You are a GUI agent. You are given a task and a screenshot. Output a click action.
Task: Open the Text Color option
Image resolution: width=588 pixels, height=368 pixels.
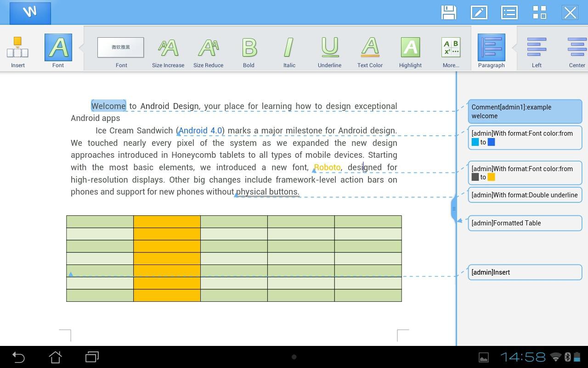[x=370, y=52]
